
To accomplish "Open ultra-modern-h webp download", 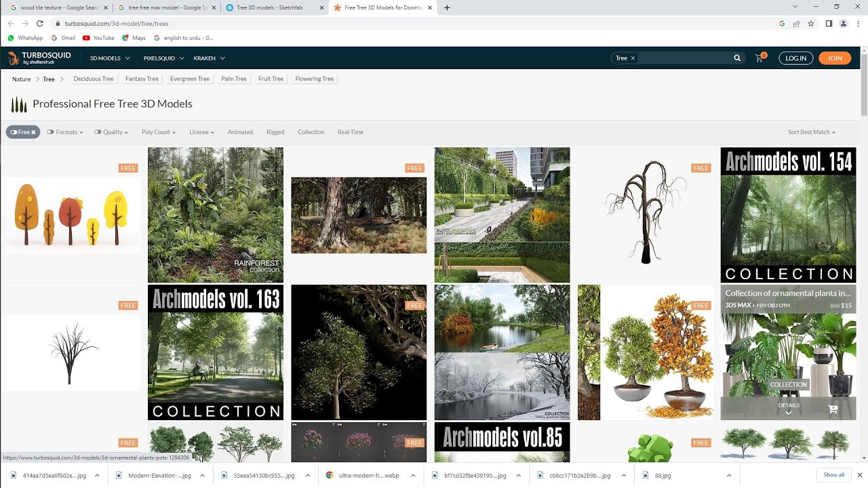I will 369,475.
